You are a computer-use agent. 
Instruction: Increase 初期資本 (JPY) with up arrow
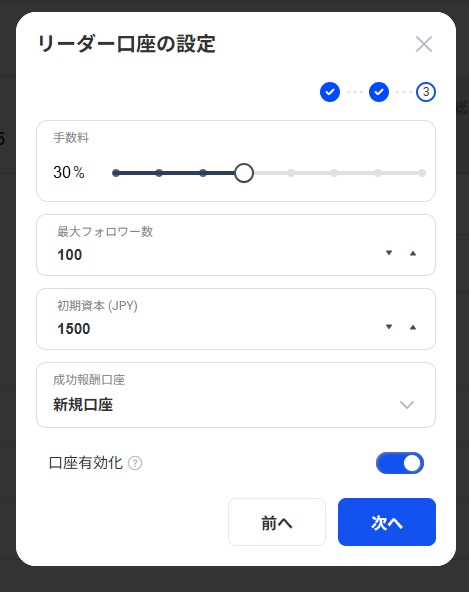coord(413,327)
